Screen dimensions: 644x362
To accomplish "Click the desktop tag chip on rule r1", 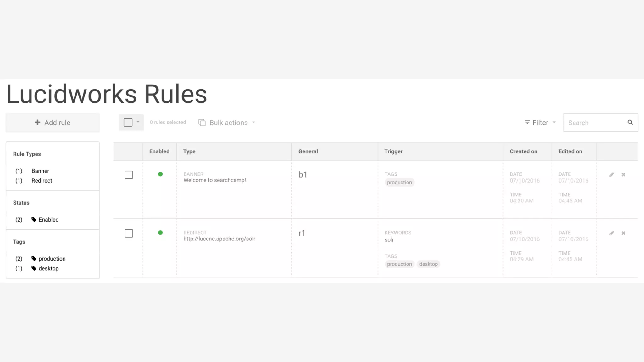I will click(x=428, y=264).
